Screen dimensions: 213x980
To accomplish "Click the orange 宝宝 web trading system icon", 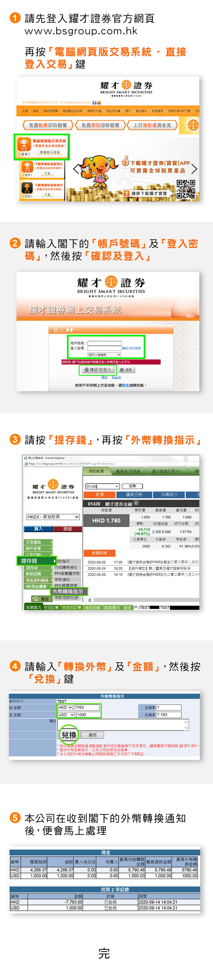I will 24,144.
